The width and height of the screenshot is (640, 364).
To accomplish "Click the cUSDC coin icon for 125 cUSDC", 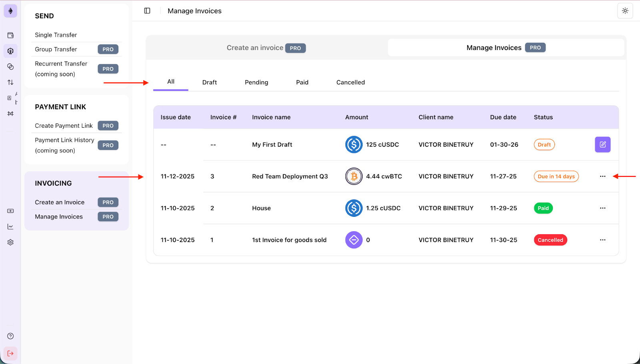I will tap(354, 144).
